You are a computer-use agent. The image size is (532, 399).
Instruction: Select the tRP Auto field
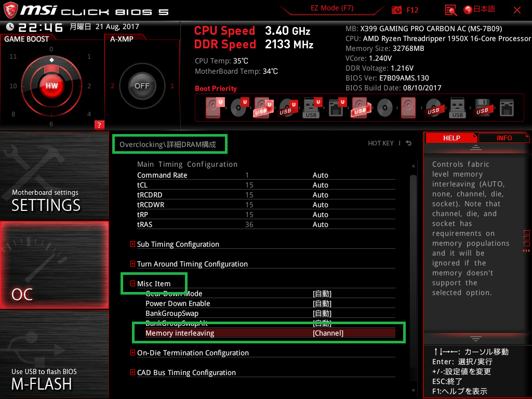pos(320,215)
